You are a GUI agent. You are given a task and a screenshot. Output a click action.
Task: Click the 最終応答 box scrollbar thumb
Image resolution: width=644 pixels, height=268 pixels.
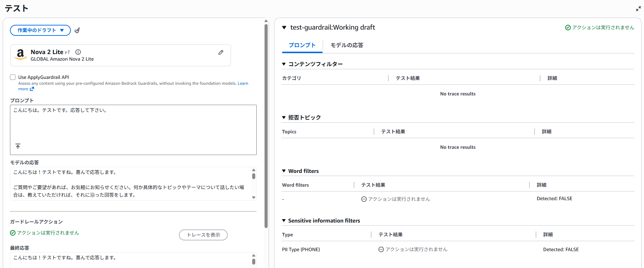[x=254, y=261]
